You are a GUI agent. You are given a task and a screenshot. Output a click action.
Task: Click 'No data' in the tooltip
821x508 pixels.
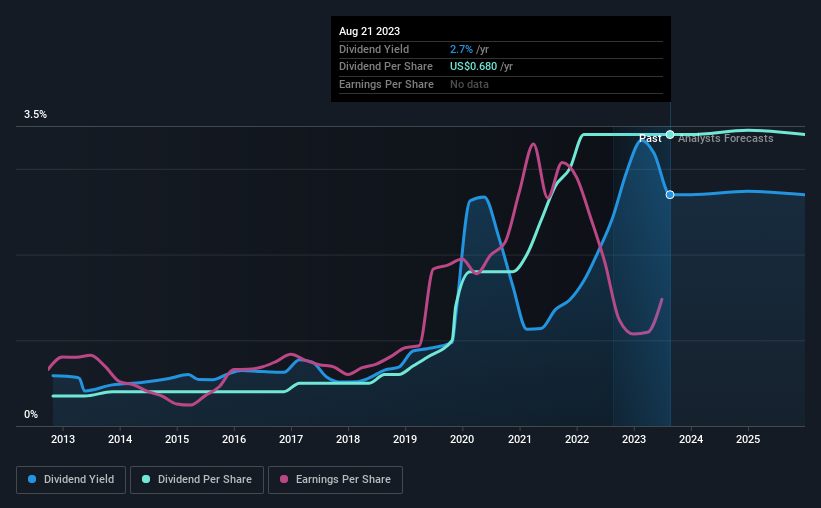coord(469,84)
